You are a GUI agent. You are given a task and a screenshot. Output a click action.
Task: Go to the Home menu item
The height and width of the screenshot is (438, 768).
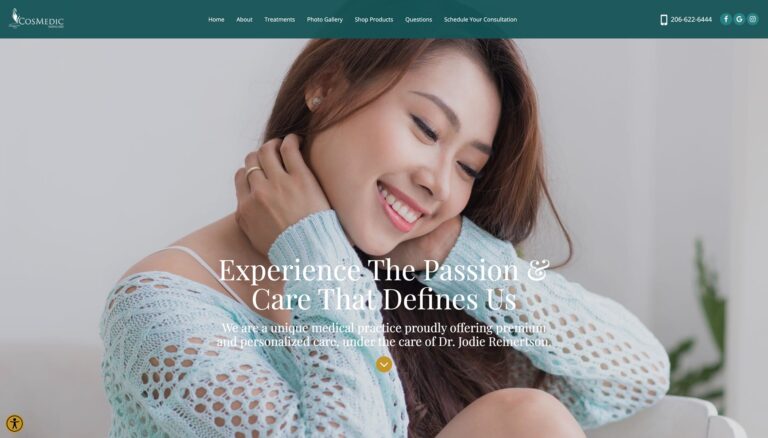[216, 20]
